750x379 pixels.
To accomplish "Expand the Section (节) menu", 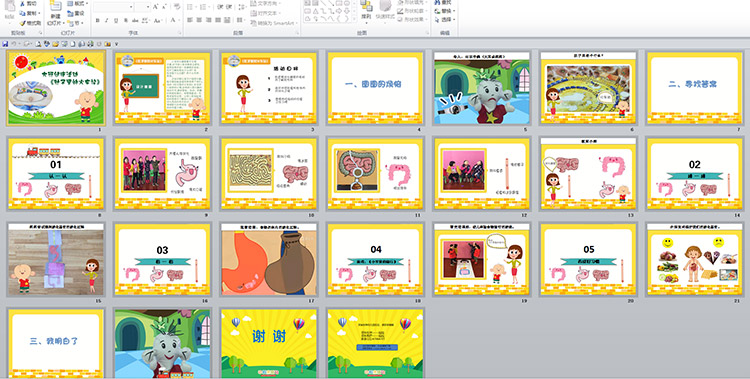I will tap(76, 23).
